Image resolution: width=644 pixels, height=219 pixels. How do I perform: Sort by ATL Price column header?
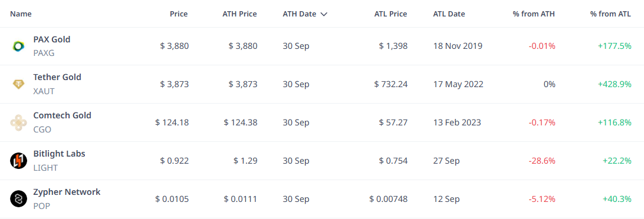point(390,14)
